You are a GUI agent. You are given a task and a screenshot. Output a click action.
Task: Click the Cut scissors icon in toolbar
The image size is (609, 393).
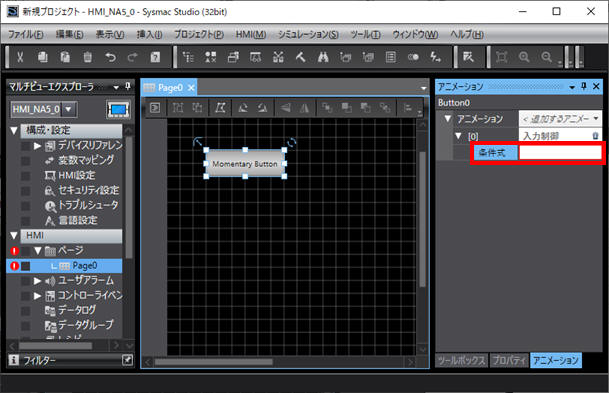coord(20,57)
